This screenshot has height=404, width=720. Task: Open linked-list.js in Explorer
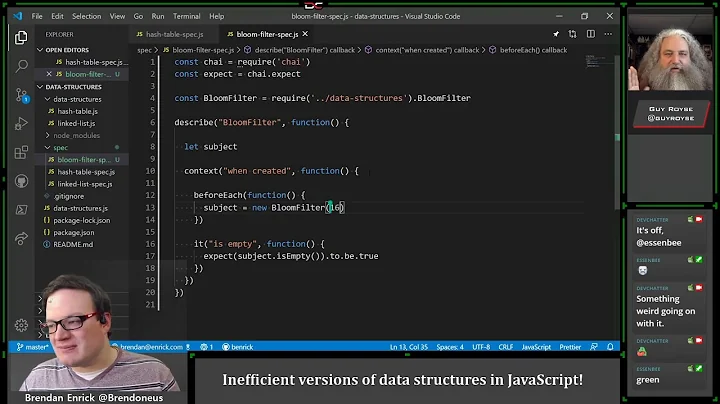(x=82, y=123)
